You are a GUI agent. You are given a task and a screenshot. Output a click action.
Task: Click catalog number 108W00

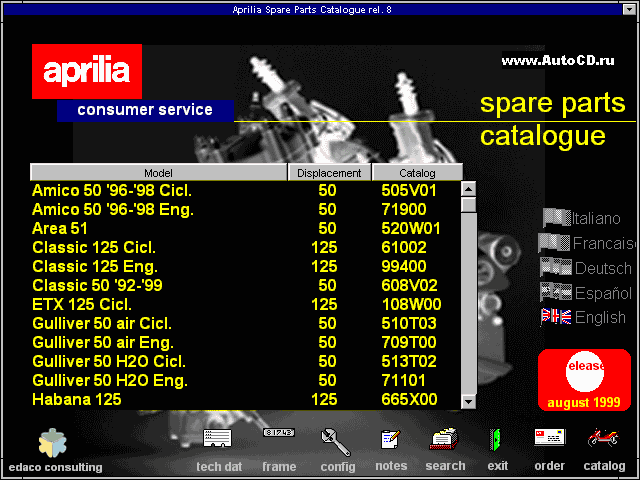click(411, 304)
